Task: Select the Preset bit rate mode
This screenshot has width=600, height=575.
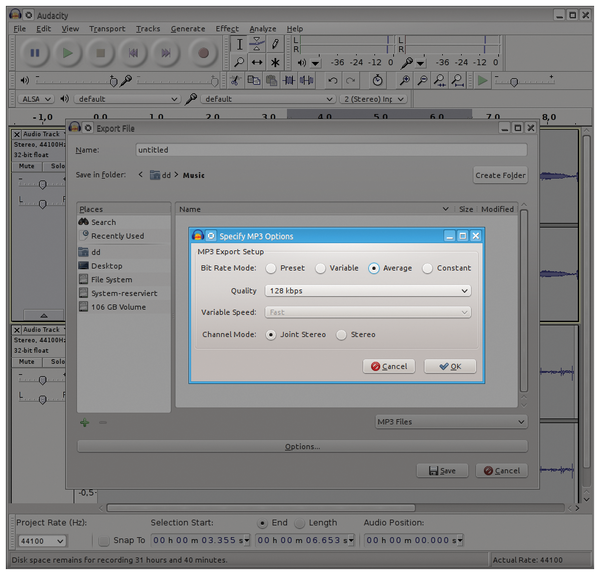Action: (x=271, y=269)
